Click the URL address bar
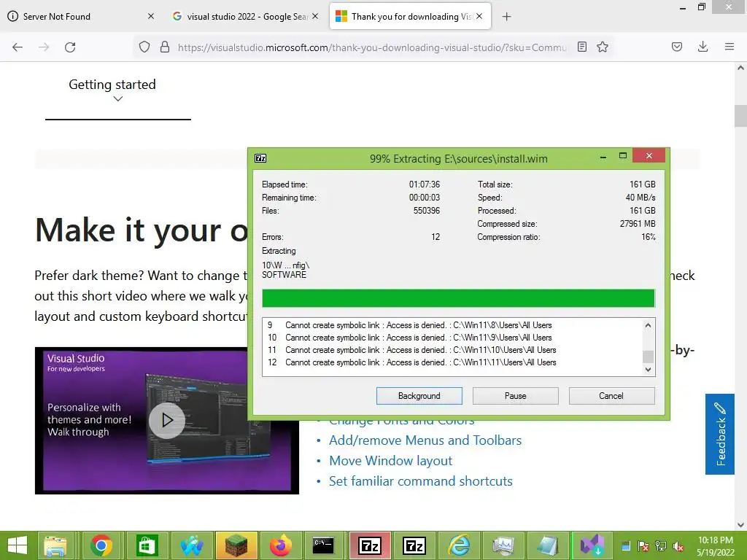Image resolution: width=747 pixels, height=560 pixels. tap(371, 47)
